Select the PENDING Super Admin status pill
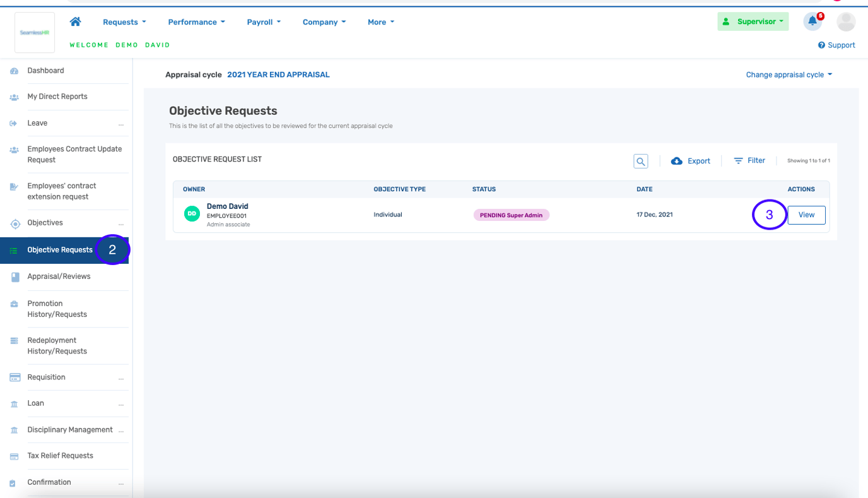The width and height of the screenshot is (868, 498). click(511, 215)
